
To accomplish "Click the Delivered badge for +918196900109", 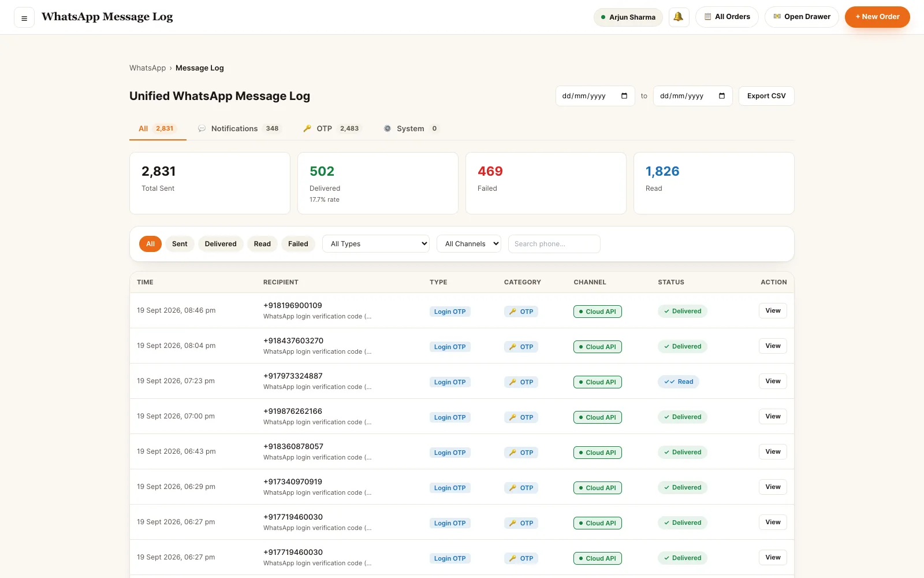I will tap(683, 311).
